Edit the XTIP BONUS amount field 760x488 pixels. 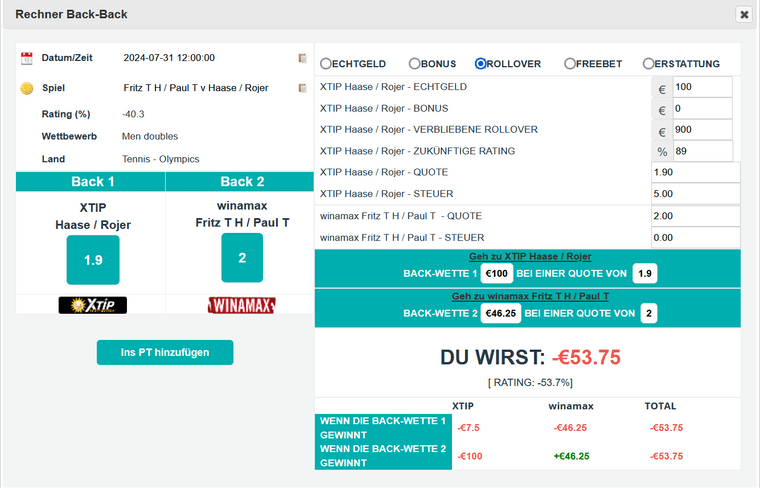click(702, 109)
